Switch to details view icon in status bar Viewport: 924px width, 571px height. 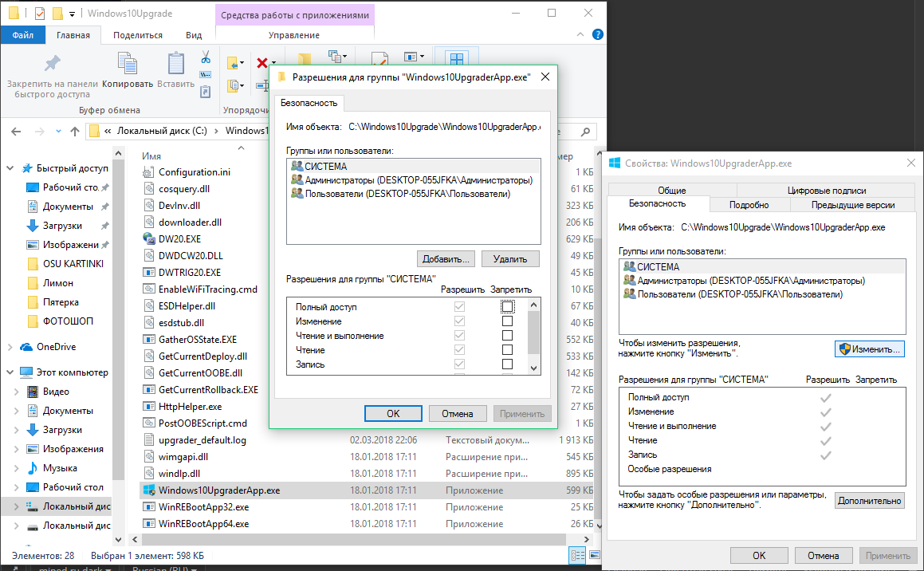coord(577,555)
